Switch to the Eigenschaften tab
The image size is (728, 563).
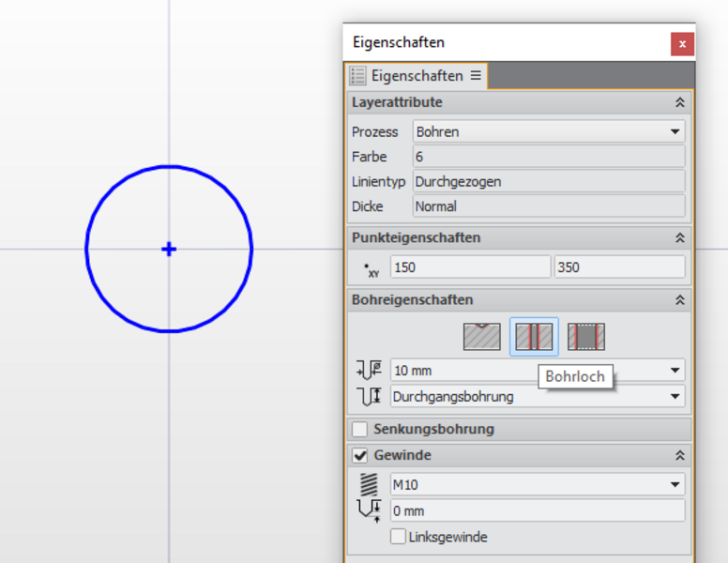[x=416, y=76]
